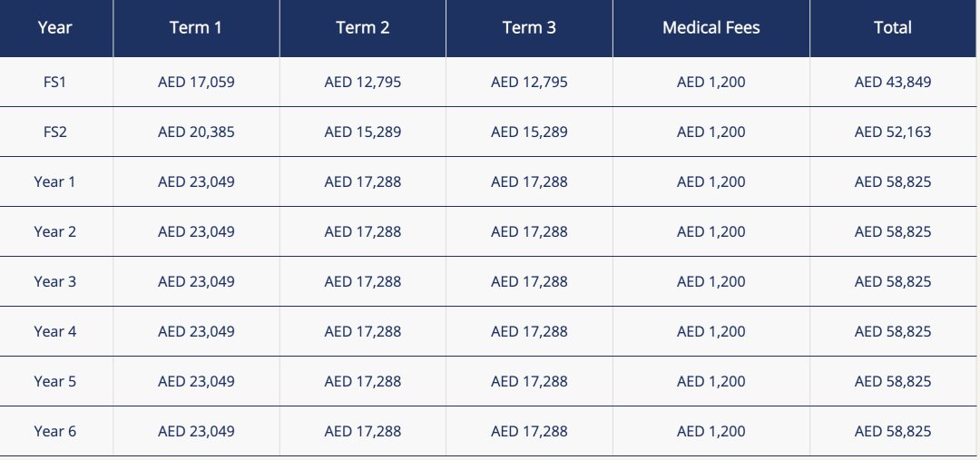Click FS2 total AED 52,163
This screenshot has height=460, width=980.
892,132
